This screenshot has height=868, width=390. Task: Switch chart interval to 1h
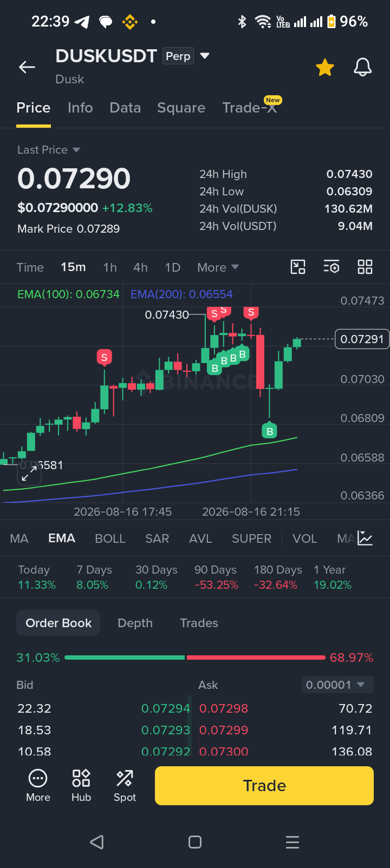point(110,267)
